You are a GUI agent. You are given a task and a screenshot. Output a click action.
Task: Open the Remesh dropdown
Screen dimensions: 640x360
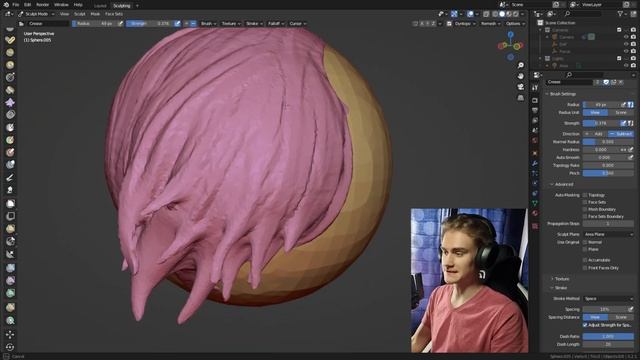tap(490, 24)
